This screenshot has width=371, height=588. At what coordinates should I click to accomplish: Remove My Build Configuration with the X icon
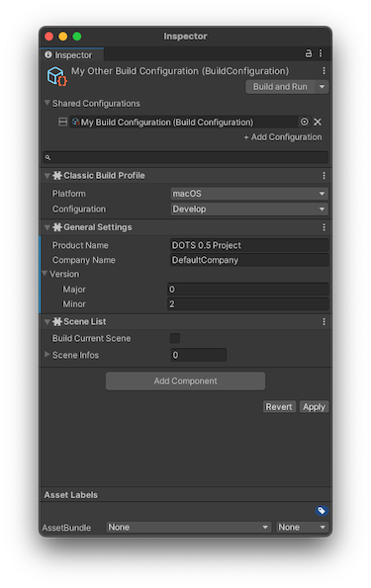click(x=318, y=122)
